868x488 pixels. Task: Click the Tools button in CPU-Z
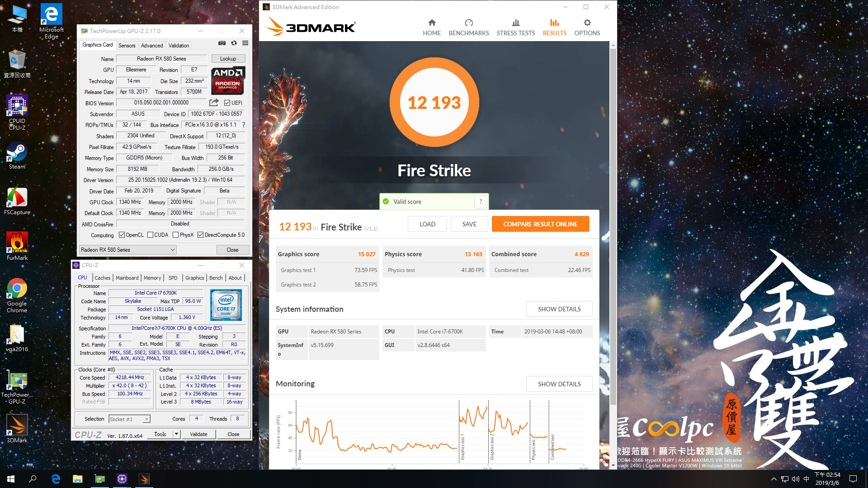pos(160,434)
